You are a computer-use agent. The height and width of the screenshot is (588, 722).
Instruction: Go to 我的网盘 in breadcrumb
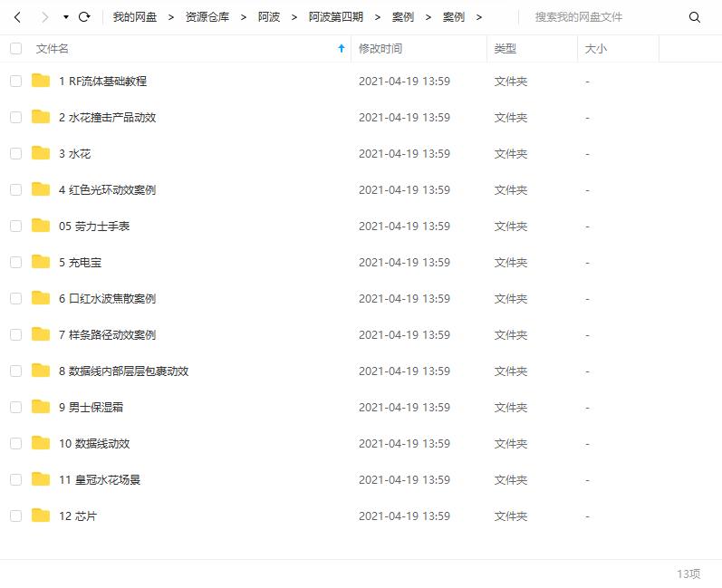point(134,17)
